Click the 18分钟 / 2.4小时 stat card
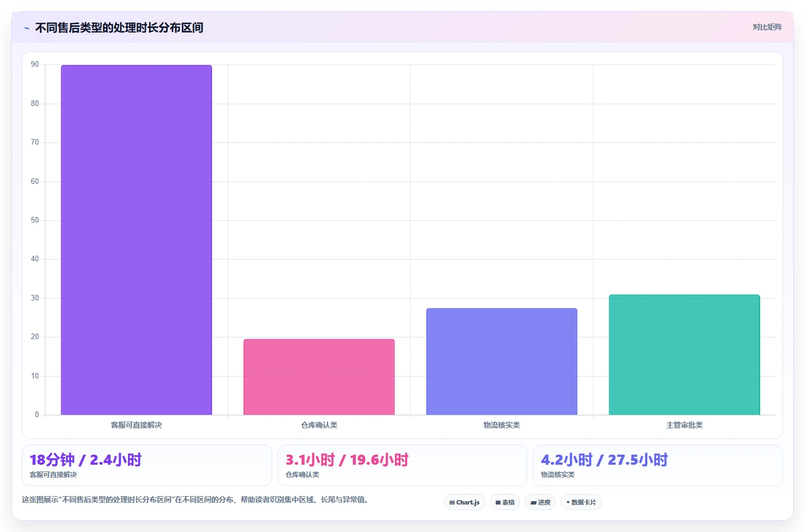 (x=147, y=465)
